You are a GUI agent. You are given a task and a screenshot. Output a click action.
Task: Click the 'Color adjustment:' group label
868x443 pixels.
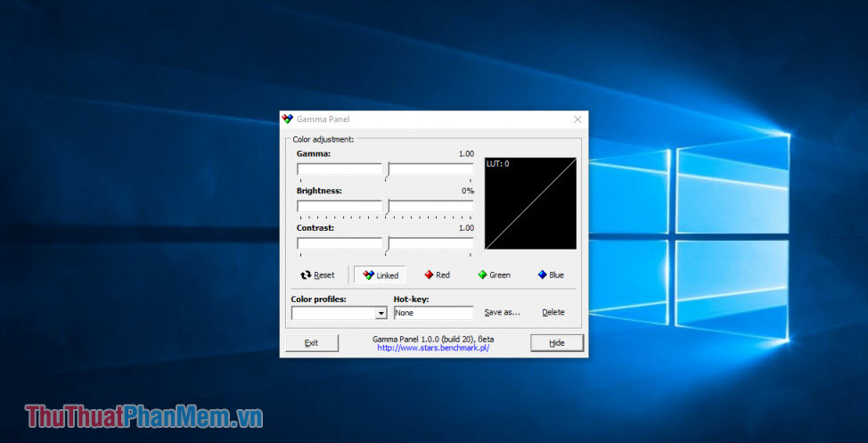[323, 140]
